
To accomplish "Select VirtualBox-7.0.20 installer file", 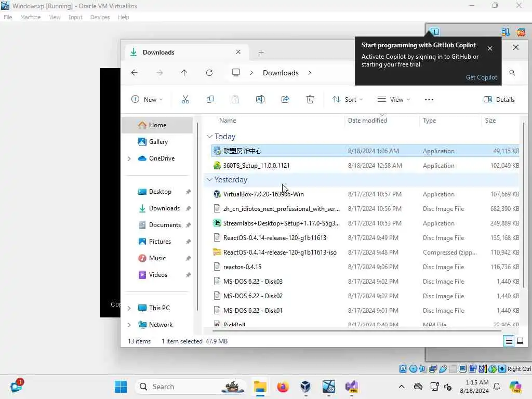I will click(365, 194).
